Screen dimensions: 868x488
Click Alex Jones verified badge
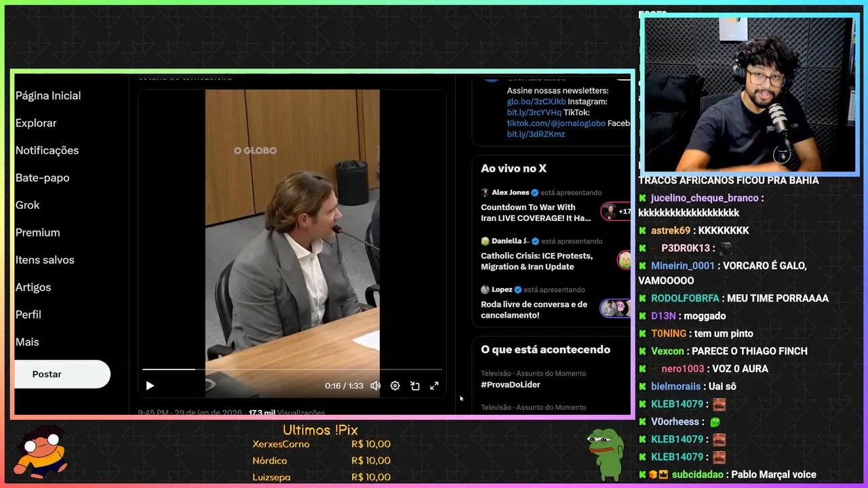[534, 192]
